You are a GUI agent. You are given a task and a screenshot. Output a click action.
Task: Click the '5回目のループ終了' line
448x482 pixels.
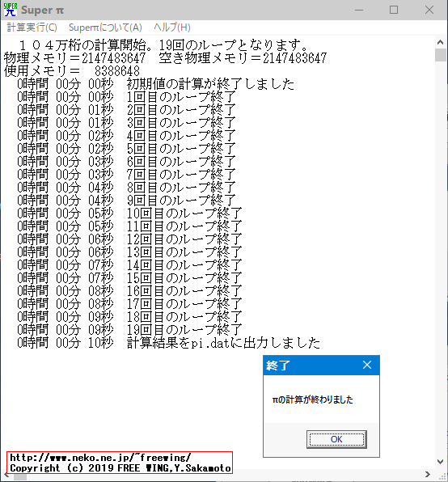pyautogui.click(x=126, y=149)
